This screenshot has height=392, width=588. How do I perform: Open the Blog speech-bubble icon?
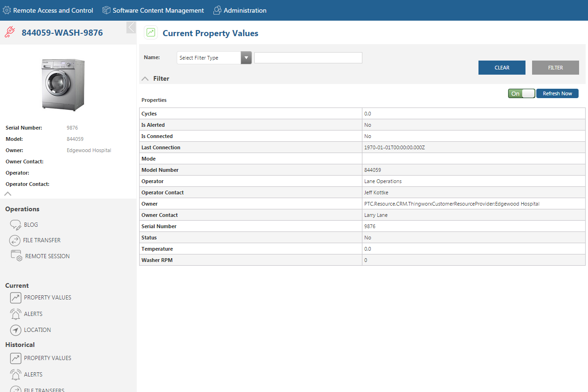[16, 225]
